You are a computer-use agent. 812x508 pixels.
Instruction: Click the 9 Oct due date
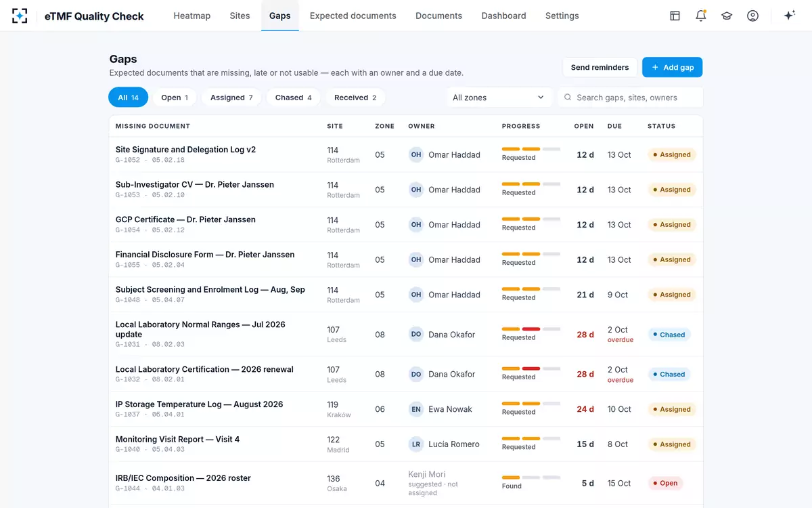(618, 295)
